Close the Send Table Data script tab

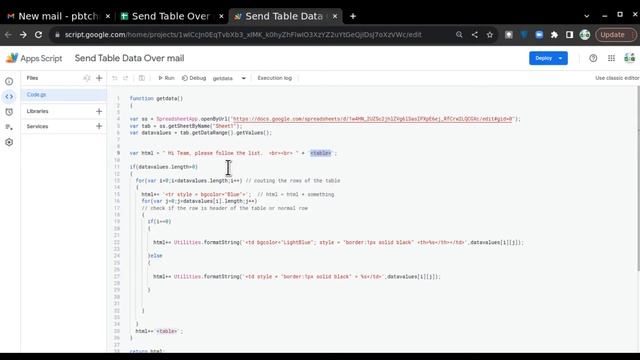[335, 16]
